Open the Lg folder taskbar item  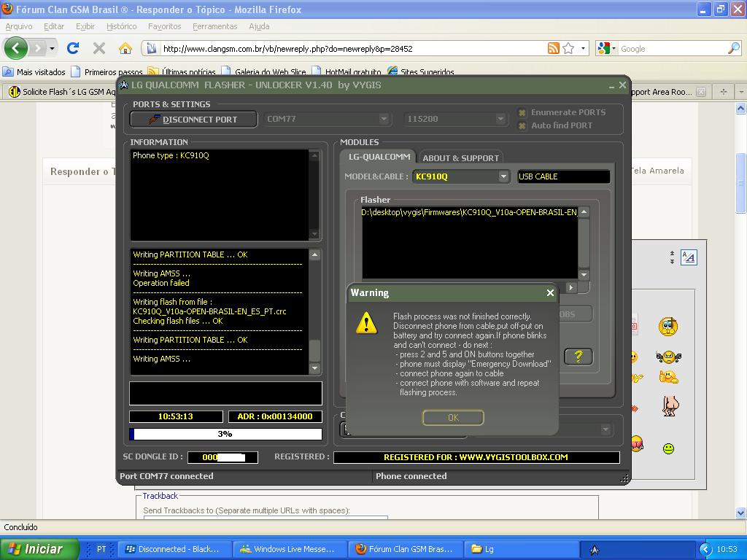click(x=522, y=549)
